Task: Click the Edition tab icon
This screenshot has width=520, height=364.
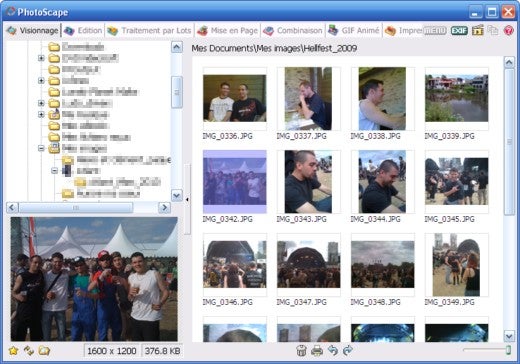Action: [x=69, y=31]
